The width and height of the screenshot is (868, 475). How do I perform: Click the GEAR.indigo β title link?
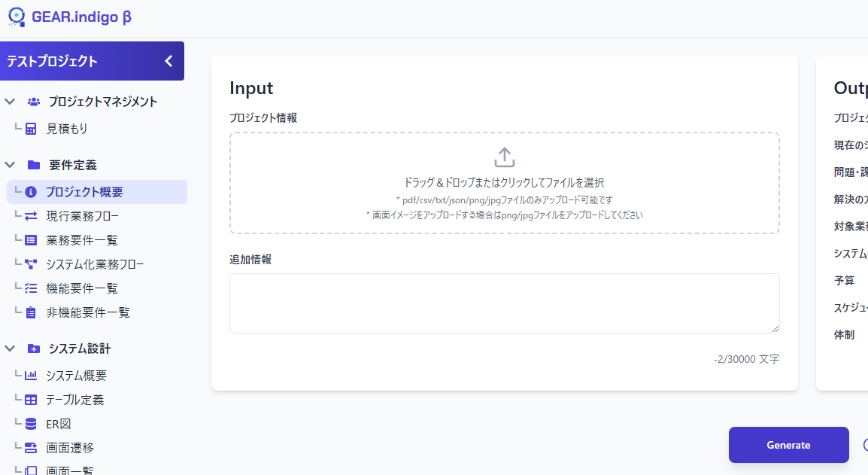[x=81, y=17]
